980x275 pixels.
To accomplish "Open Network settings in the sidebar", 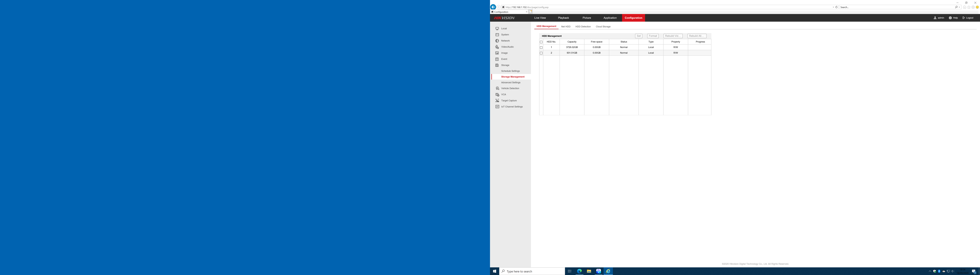I will coord(505,41).
